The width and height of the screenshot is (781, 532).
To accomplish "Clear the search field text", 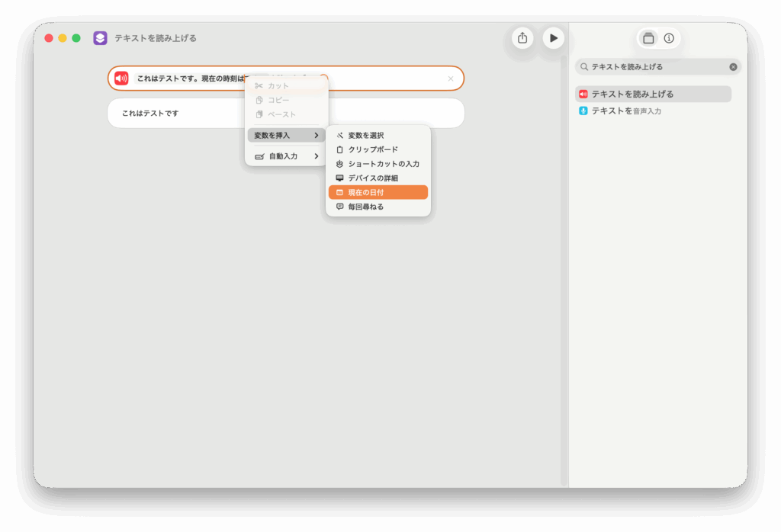I will [733, 67].
